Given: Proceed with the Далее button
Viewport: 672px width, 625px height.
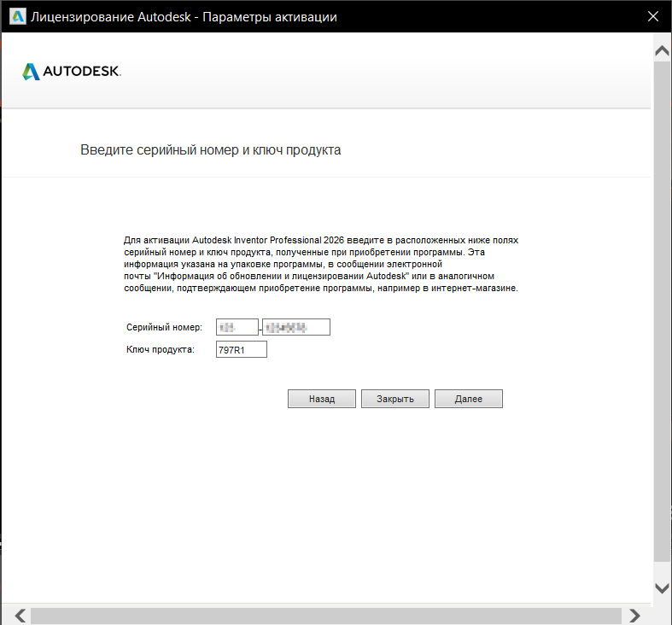Looking at the screenshot, I should click(x=468, y=399).
